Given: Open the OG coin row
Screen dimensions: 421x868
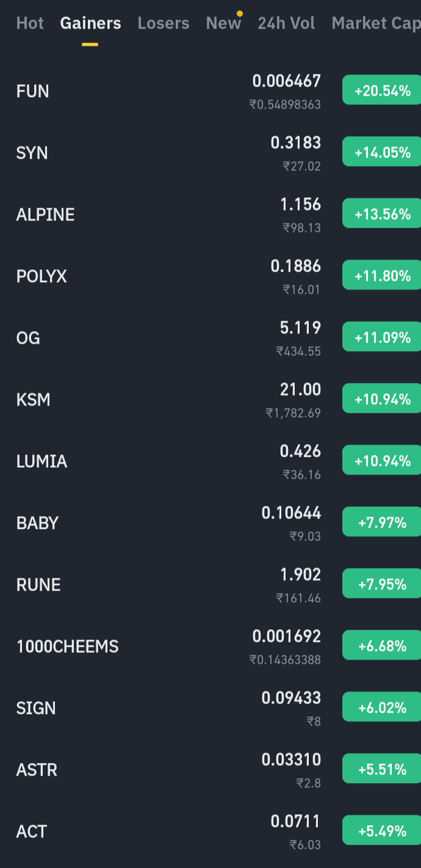Looking at the screenshot, I should [210, 338].
